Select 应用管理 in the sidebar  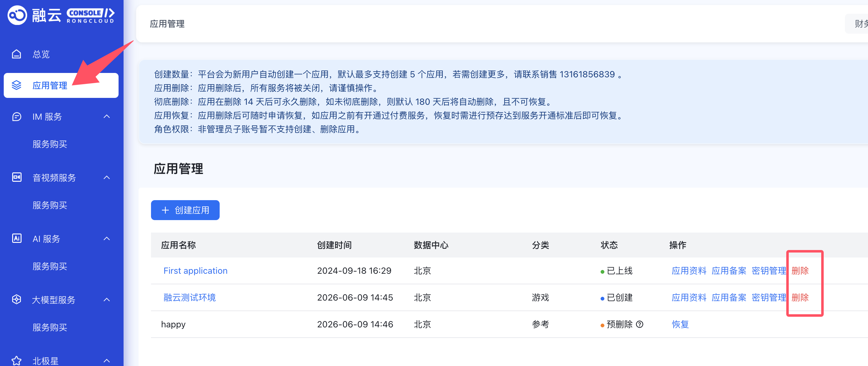61,85
